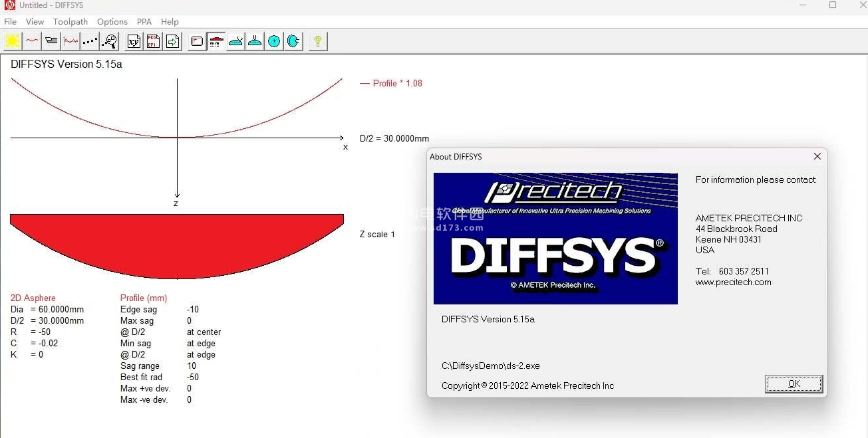This screenshot has width=868, height=438.
Task: Toggle the red surface with data table icon
Action: pyautogui.click(x=216, y=41)
